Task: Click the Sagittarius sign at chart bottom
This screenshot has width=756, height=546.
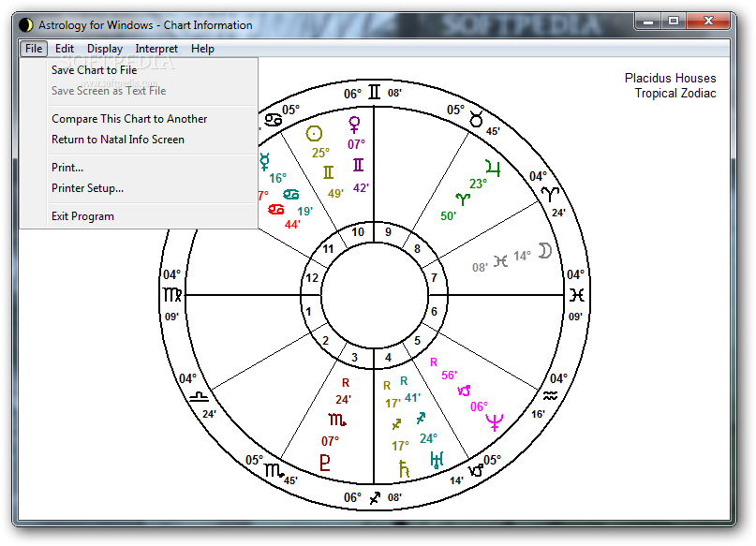Action: (x=375, y=498)
